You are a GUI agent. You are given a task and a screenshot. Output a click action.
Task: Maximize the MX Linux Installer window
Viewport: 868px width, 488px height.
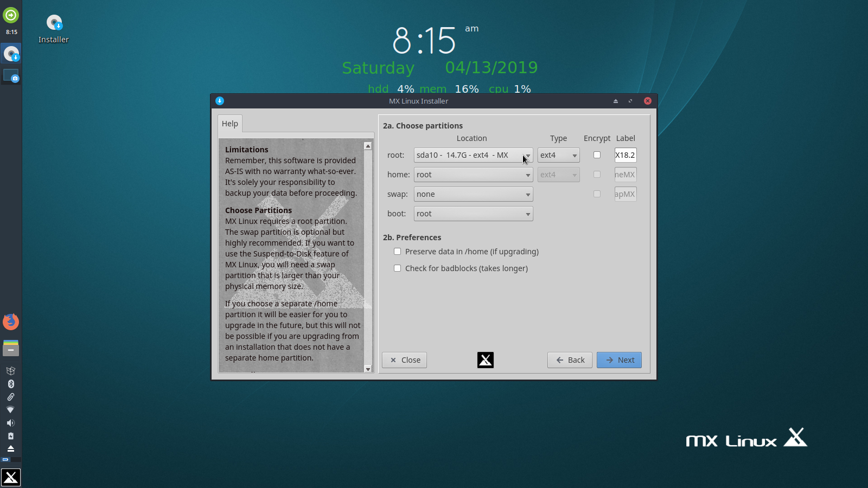click(630, 101)
